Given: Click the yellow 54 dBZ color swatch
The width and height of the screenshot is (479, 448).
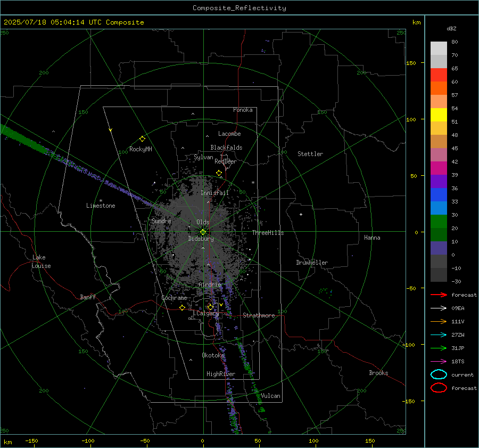Looking at the screenshot, I should [x=439, y=115].
